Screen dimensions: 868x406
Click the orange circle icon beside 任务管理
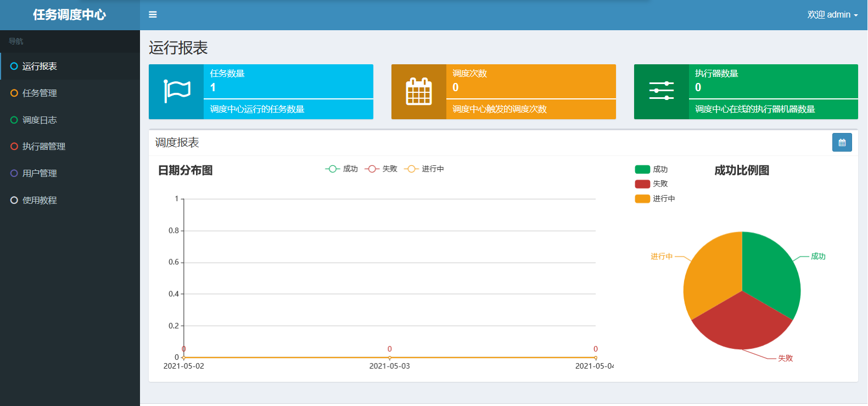(14, 93)
